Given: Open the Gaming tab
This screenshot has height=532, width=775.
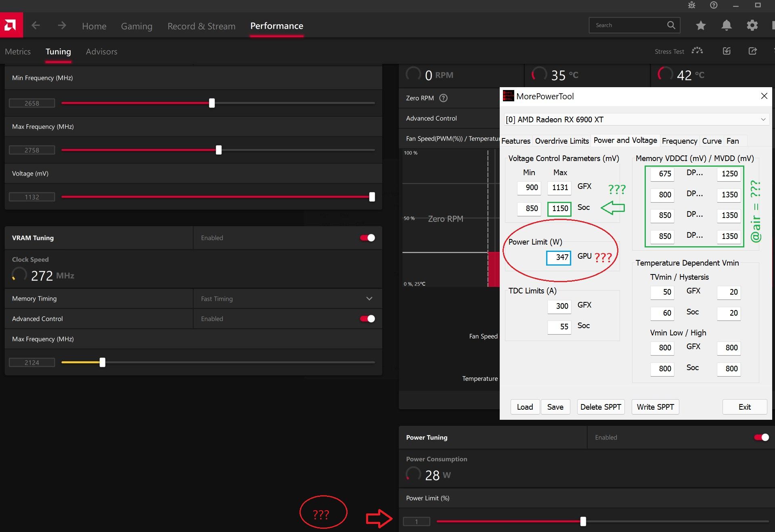Looking at the screenshot, I should point(136,26).
